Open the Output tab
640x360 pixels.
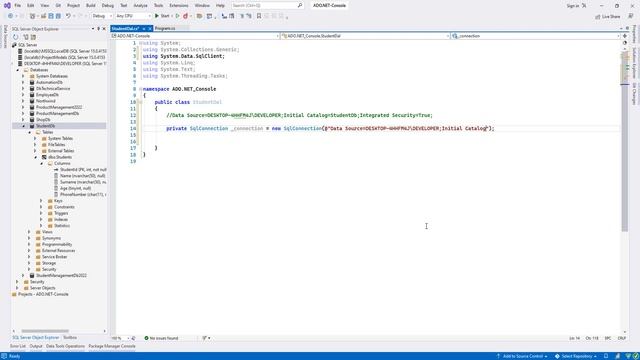coord(36,346)
